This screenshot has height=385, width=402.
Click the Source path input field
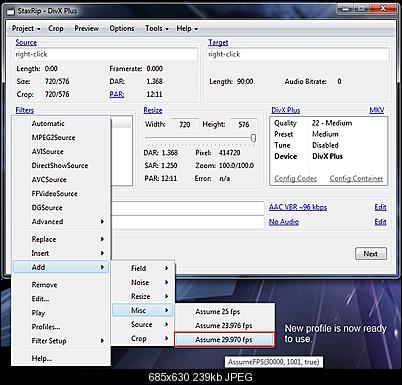point(105,54)
